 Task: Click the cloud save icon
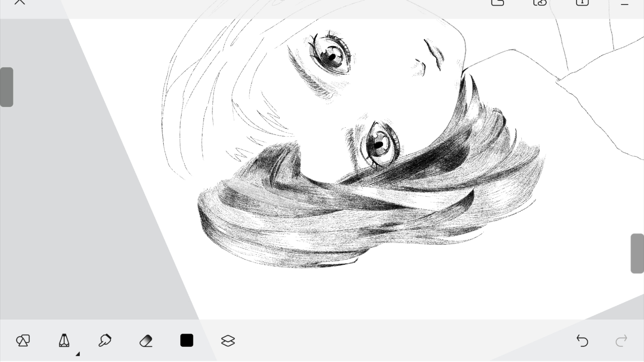click(540, 3)
